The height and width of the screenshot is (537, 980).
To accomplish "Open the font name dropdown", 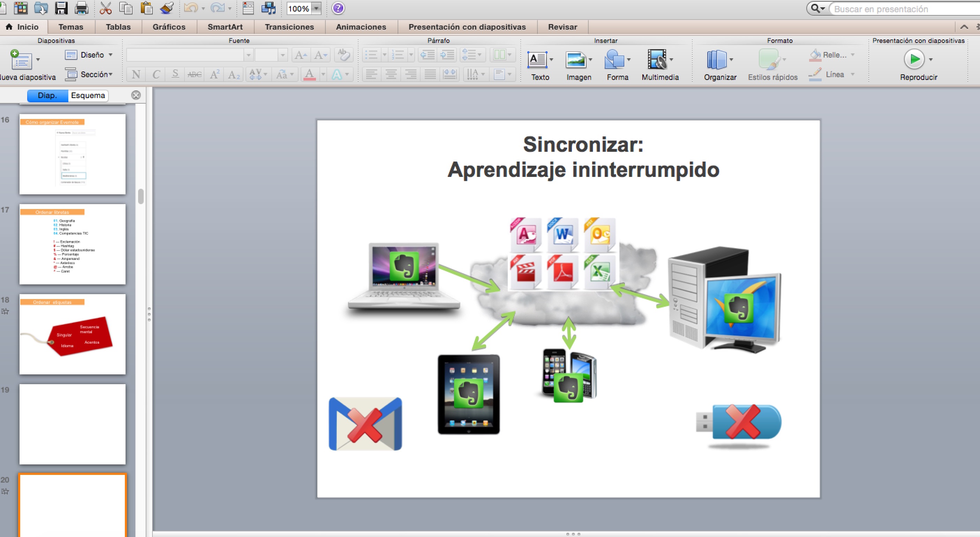I will [x=248, y=55].
